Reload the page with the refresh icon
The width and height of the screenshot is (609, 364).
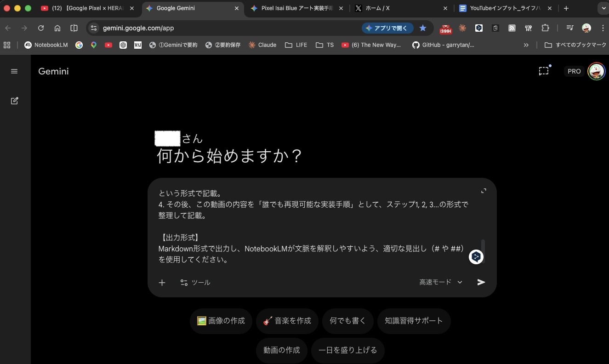(x=41, y=28)
